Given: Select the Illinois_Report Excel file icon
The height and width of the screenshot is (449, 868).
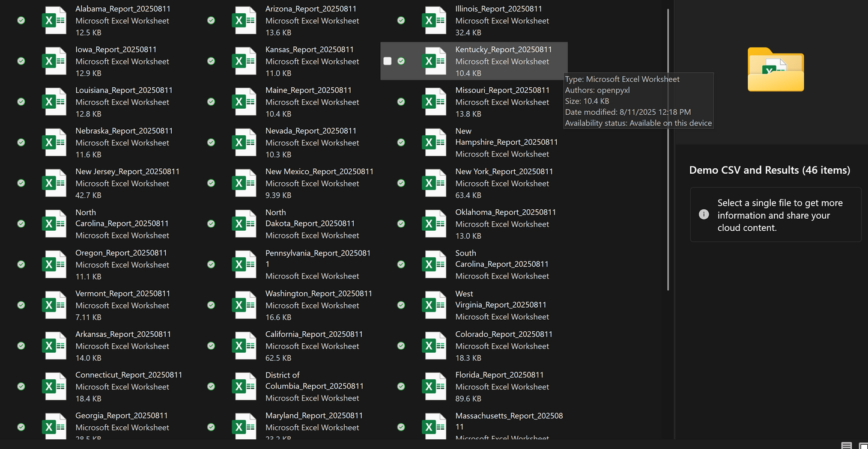Looking at the screenshot, I should (434, 20).
